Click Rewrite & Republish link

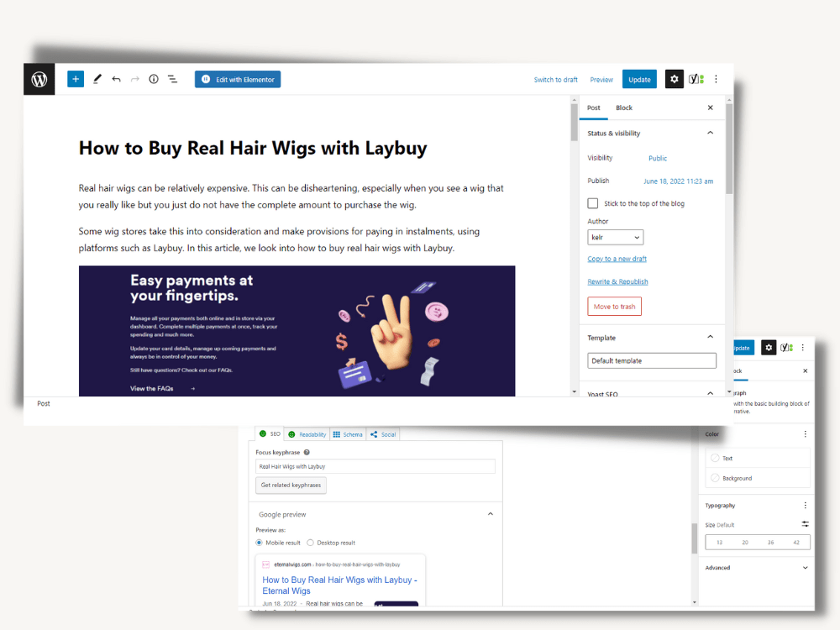[617, 281]
